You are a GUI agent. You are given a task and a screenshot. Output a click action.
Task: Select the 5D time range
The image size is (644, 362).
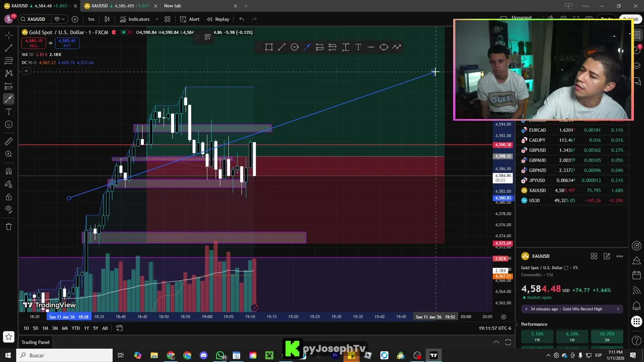click(x=35, y=328)
